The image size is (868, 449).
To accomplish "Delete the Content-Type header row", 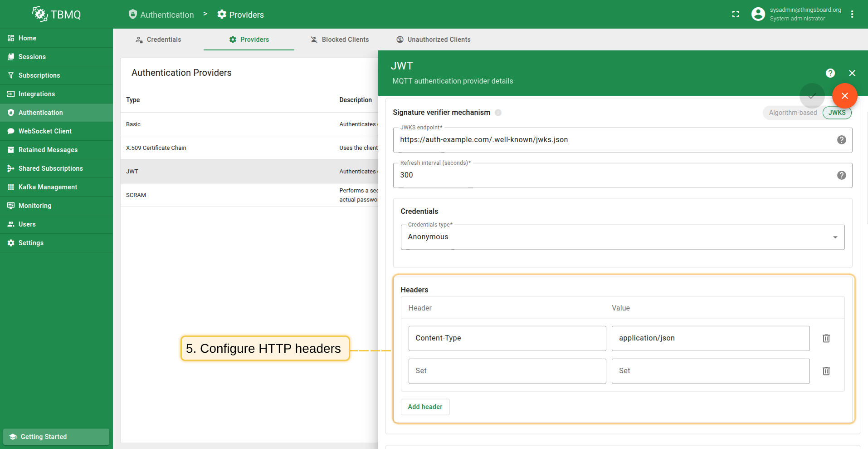I will point(826,338).
